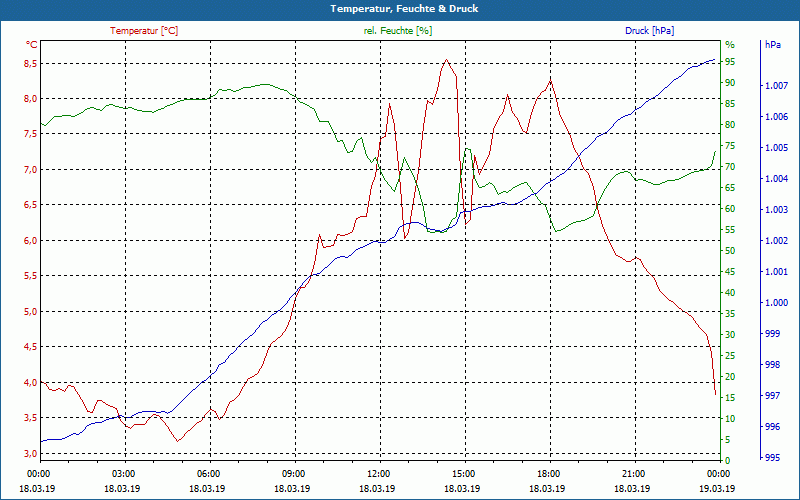800x500 pixels.
Task: Click the 1.003 pressure axis value
Action: pyautogui.click(x=777, y=210)
